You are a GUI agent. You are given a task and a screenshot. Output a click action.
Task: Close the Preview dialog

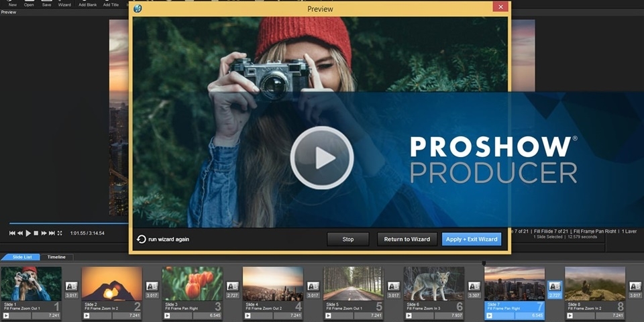point(500,7)
